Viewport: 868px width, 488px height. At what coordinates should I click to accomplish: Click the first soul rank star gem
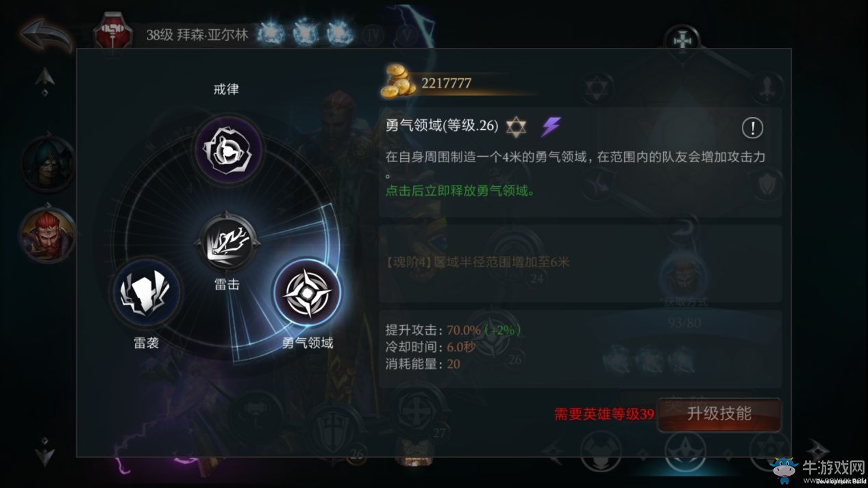click(x=271, y=34)
